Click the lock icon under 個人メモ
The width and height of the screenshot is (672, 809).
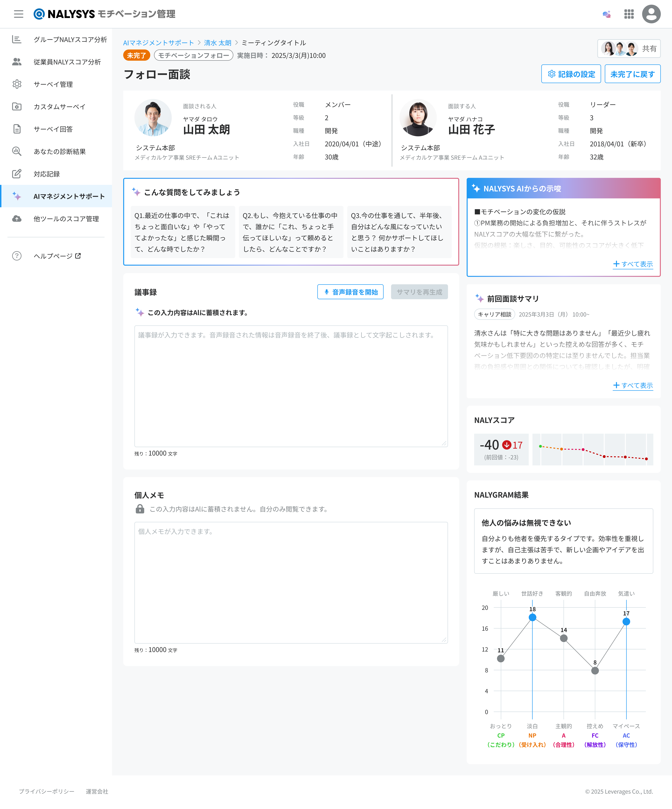click(140, 509)
